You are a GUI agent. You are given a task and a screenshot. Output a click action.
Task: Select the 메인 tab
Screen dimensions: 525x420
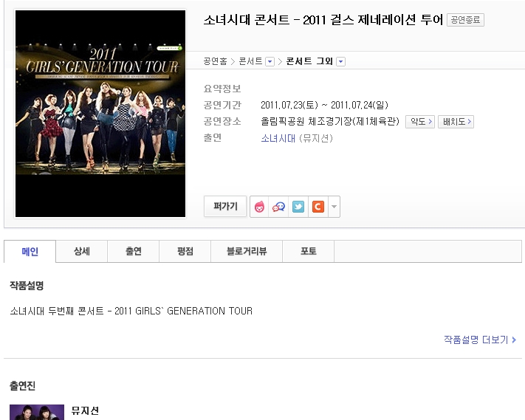coord(30,251)
